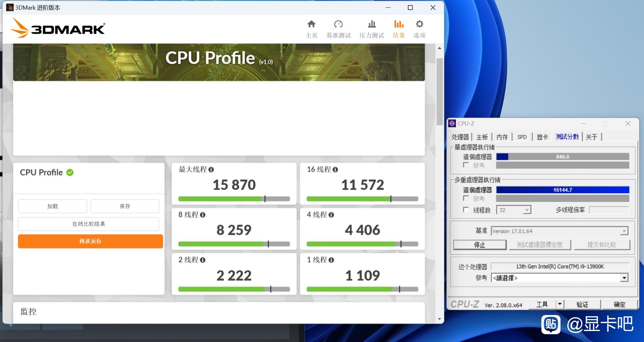Click the 4 线程 score 4 406

[362, 230]
